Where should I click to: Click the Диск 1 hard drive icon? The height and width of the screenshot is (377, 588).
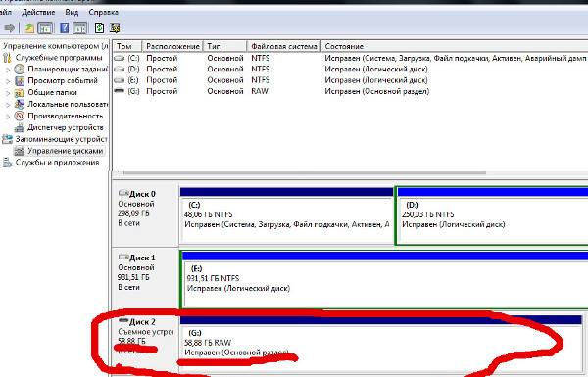coord(123,258)
